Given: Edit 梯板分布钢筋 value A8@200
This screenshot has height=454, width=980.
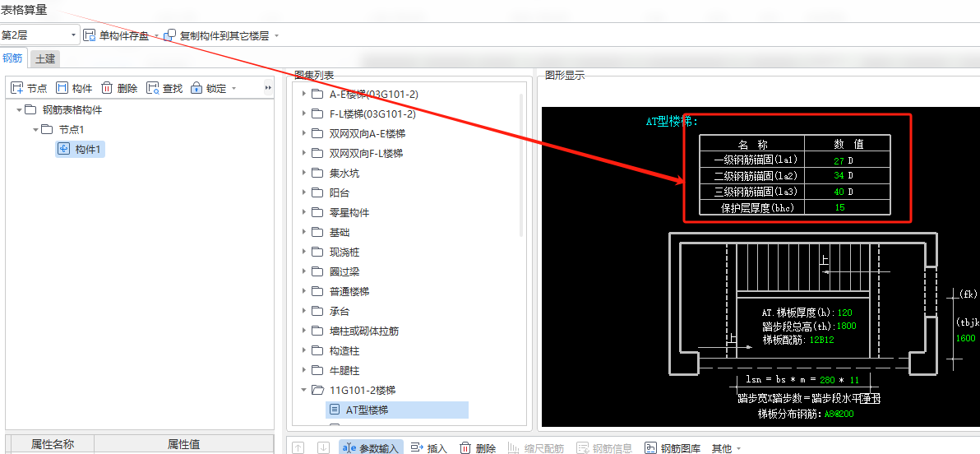Looking at the screenshot, I should point(839,414).
